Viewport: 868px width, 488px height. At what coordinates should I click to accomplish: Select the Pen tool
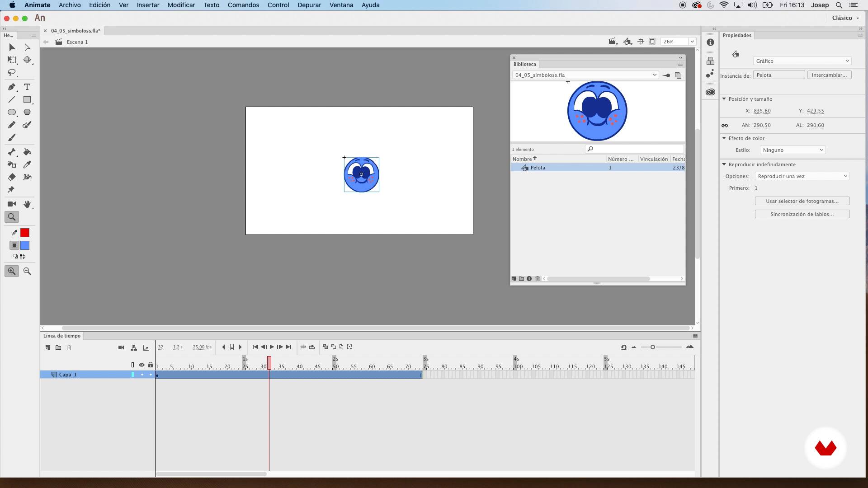pyautogui.click(x=12, y=87)
